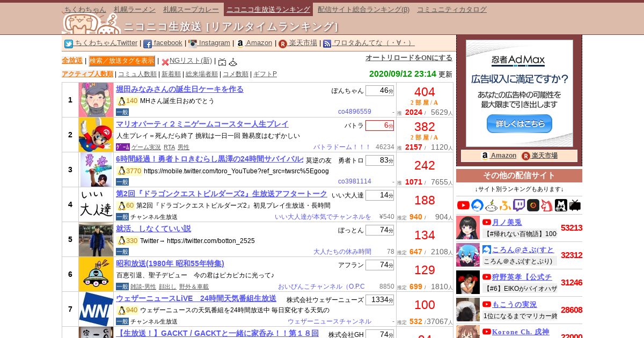Image resolution: width=644 pixels, height=338 pixels.
Task: Click ツイキャス icon beside ころん@さぶ
Action: click(x=487, y=249)
